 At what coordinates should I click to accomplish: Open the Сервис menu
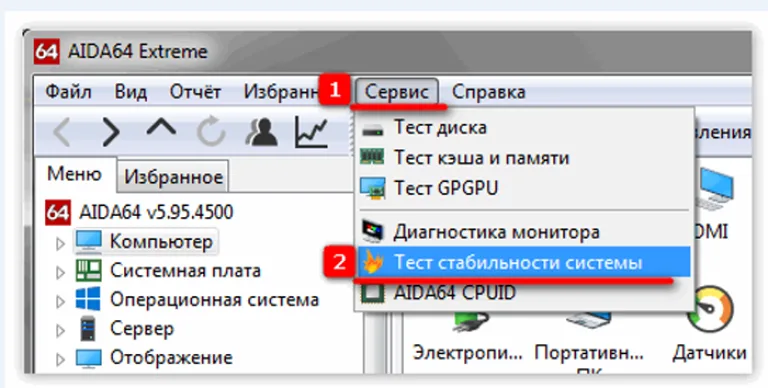(397, 92)
